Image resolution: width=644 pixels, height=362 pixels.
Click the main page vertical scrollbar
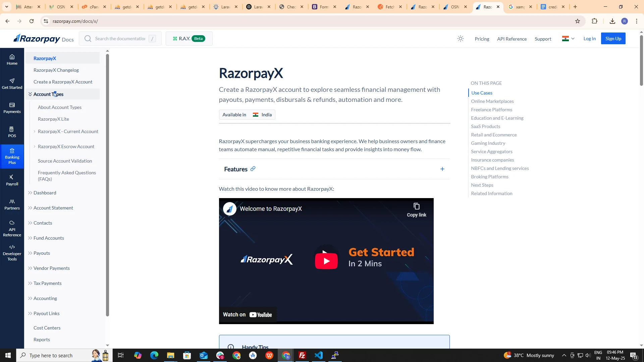pyautogui.click(x=641, y=60)
